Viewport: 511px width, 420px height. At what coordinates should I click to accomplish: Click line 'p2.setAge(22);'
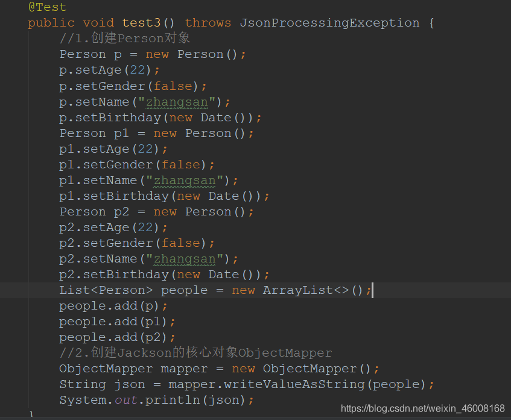(x=113, y=227)
